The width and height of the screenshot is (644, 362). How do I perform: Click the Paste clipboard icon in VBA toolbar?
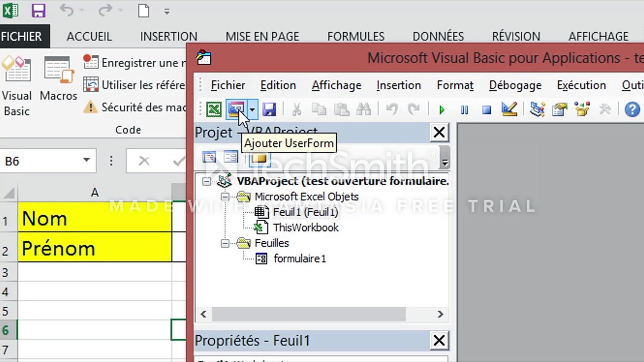(x=342, y=109)
